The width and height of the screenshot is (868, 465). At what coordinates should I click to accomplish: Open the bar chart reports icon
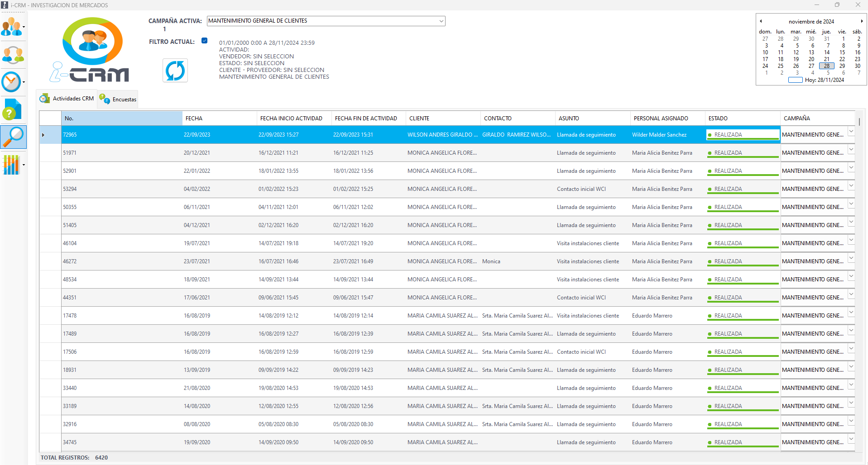pos(11,165)
